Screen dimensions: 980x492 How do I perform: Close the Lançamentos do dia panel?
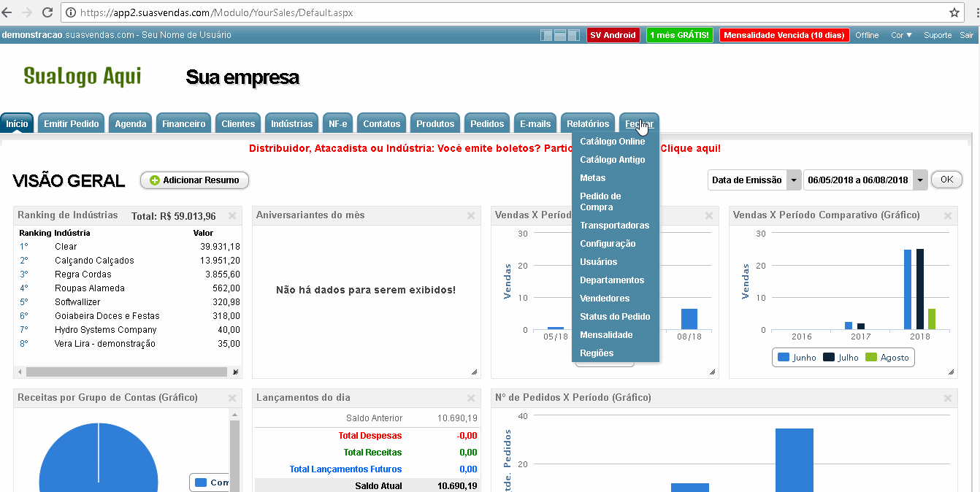pyautogui.click(x=471, y=398)
